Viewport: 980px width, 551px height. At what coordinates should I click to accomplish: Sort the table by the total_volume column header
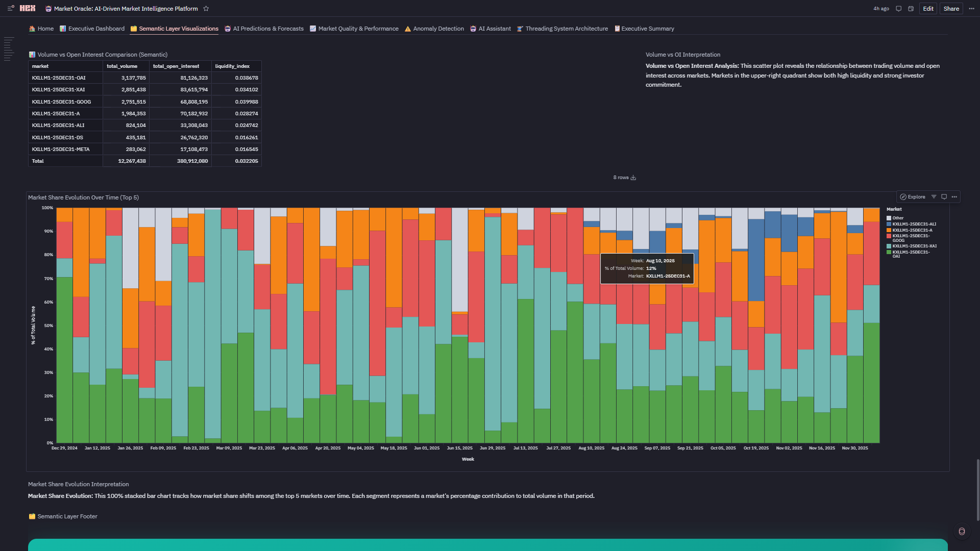(122, 66)
